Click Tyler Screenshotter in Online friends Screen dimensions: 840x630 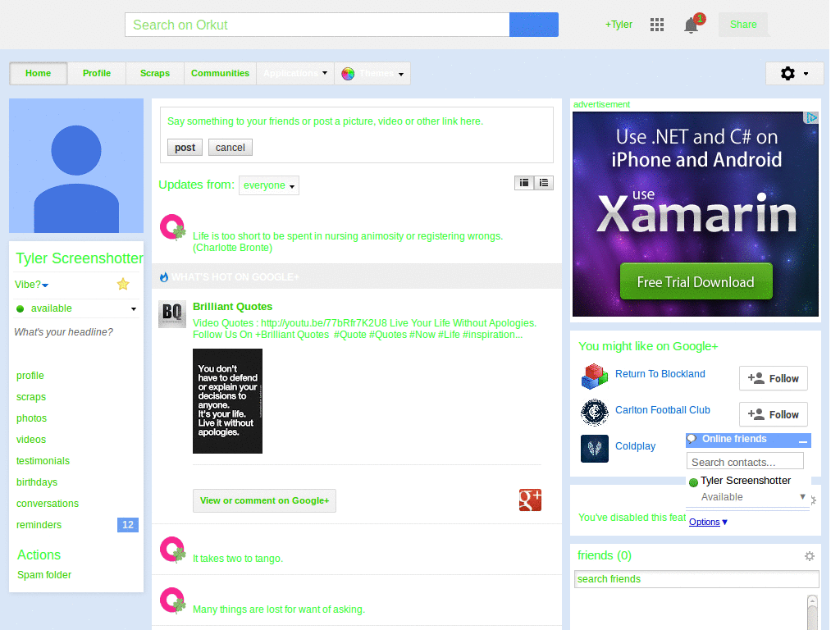[x=745, y=481]
